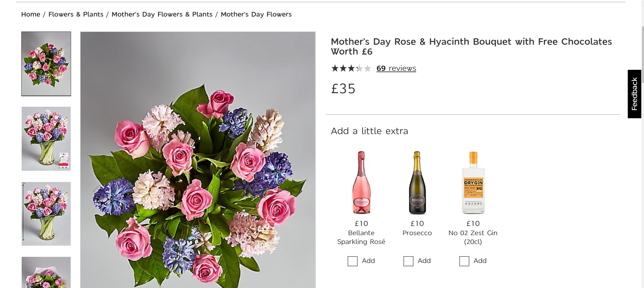Select third thumbnail showing bouquet height

pos(46,214)
